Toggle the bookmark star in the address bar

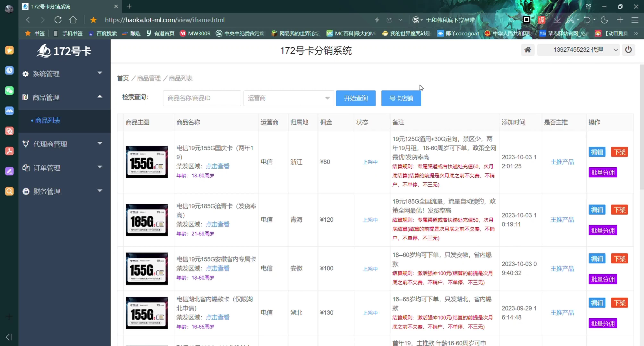[93, 20]
